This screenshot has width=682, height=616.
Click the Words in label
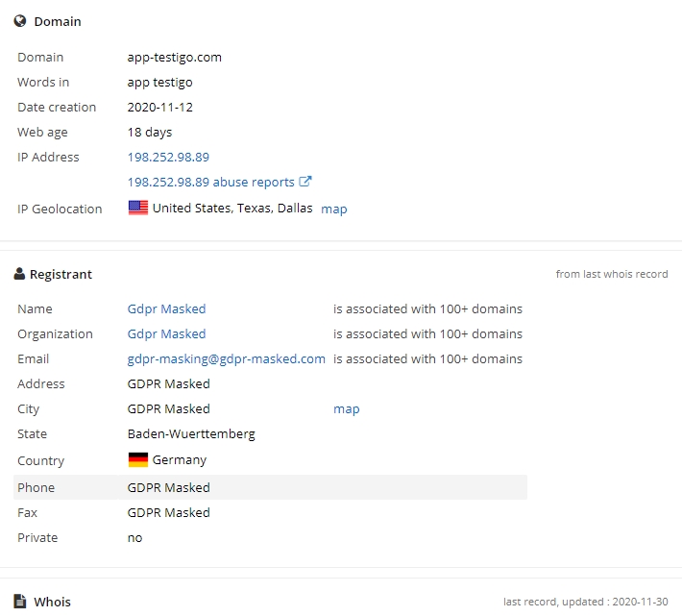click(43, 83)
